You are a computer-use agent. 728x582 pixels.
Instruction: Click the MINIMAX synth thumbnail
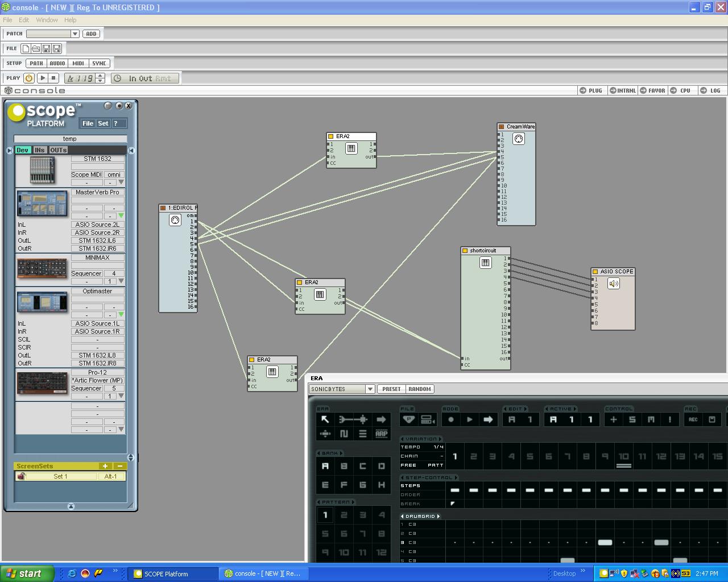42,269
